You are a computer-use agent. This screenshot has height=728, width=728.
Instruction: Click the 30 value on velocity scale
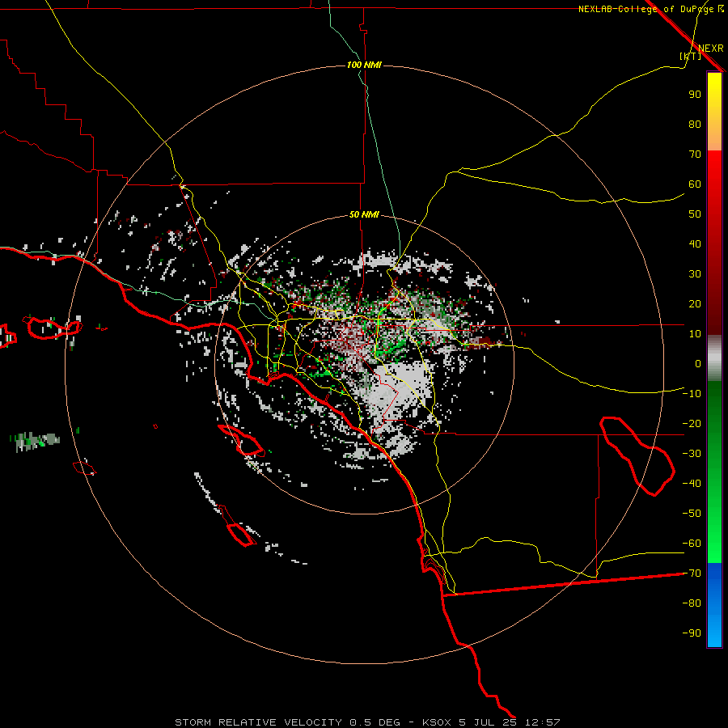pos(695,274)
